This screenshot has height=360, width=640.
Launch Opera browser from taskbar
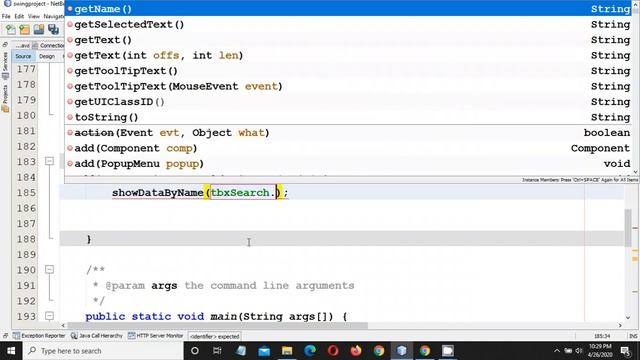click(x=333, y=351)
